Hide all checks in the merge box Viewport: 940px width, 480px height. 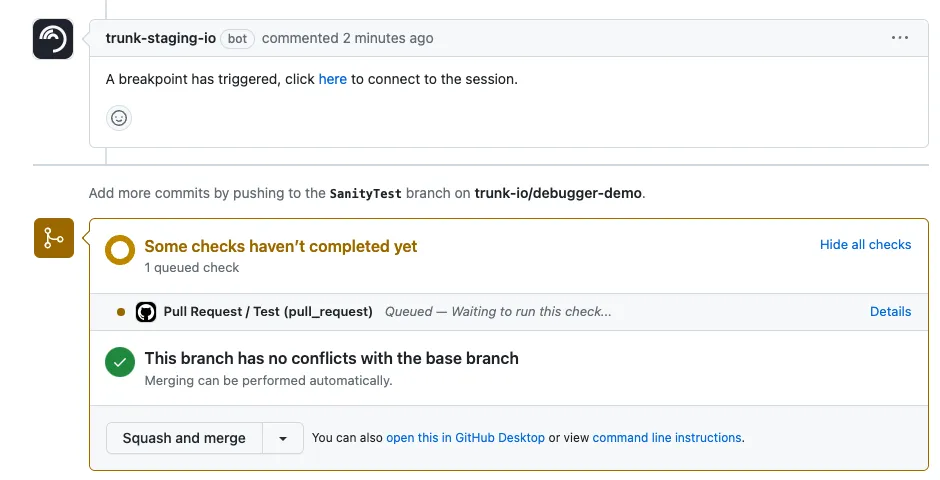pos(865,244)
